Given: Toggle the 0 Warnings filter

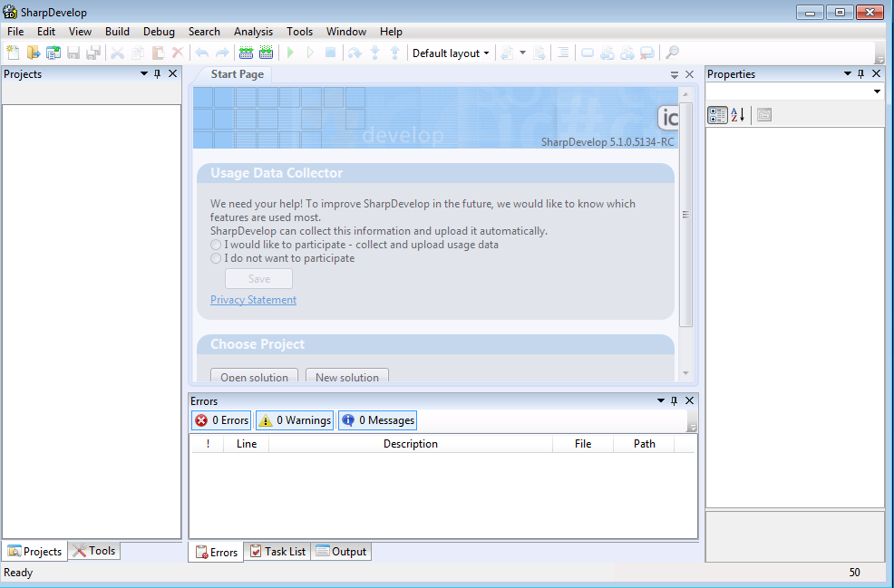Looking at the screenshot, I should (x=295, y=420).
